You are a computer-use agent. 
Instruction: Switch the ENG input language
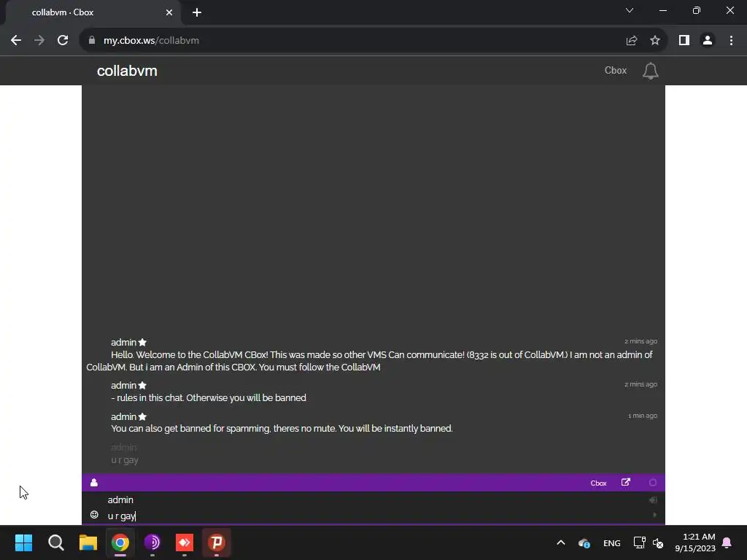click(612, 542)
